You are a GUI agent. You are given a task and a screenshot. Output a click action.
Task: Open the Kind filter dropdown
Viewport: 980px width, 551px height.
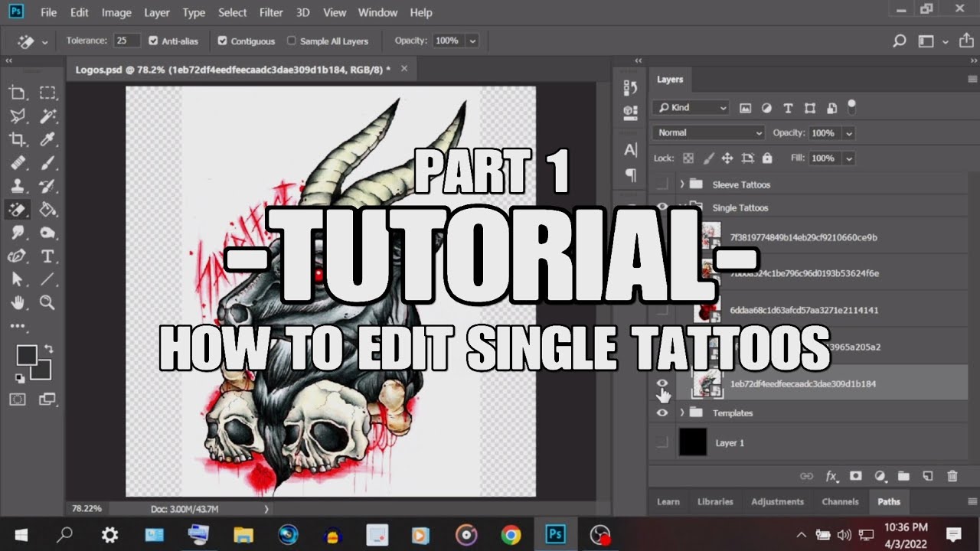point(691,108)
